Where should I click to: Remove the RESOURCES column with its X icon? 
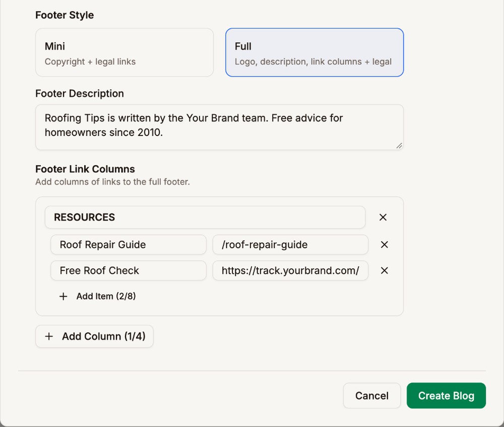coord(383,218)
